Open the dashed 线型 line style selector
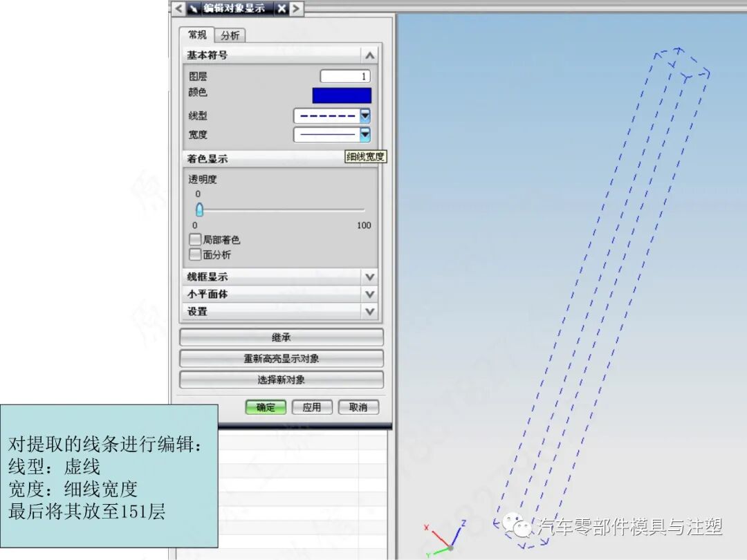Image resolution: width=747 pixels, height=560 pixels. [329, 115]
